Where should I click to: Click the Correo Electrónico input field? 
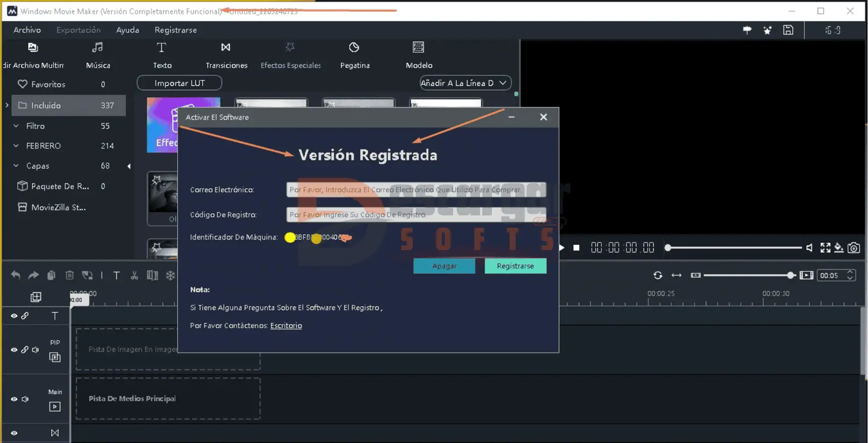(x=416, y=190)
